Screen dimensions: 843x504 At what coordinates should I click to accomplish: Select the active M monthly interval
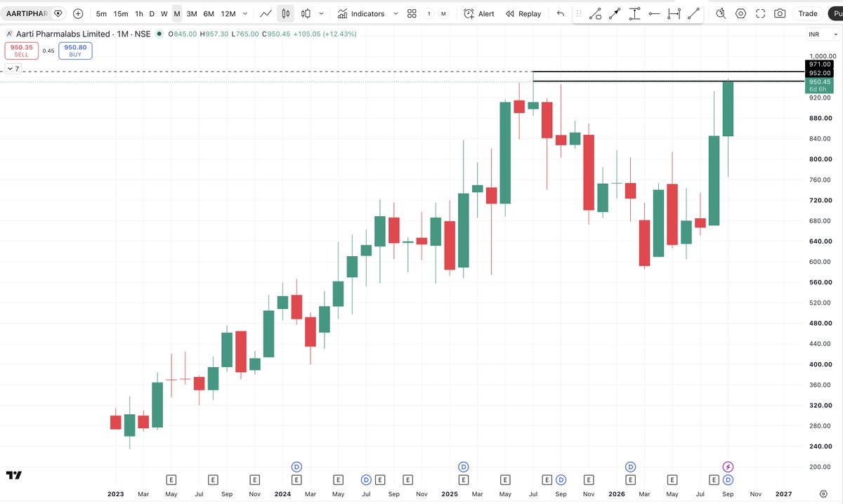pos(177,13)
